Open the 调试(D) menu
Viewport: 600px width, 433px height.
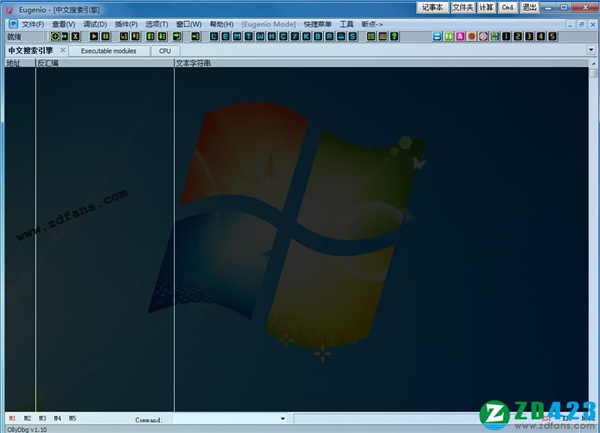point(95,24)
